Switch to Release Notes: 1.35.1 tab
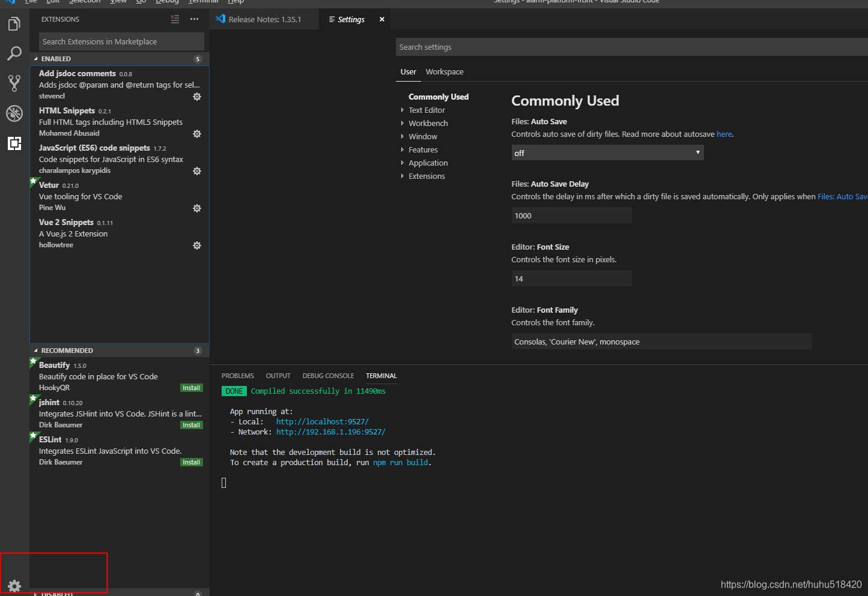The image size is (868, 596). [x=265, y=19]
